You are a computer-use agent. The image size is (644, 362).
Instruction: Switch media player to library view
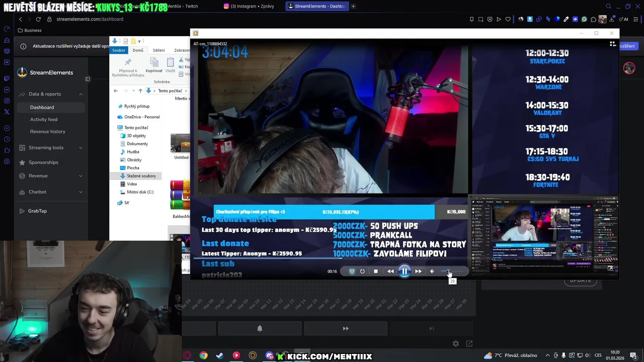point(613,44)
